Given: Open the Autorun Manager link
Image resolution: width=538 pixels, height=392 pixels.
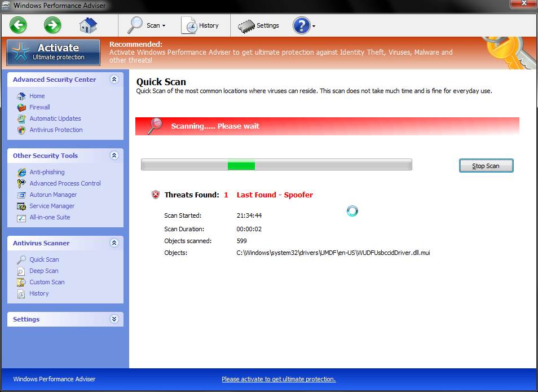Looking at the screenshot, I should (53, 195).
